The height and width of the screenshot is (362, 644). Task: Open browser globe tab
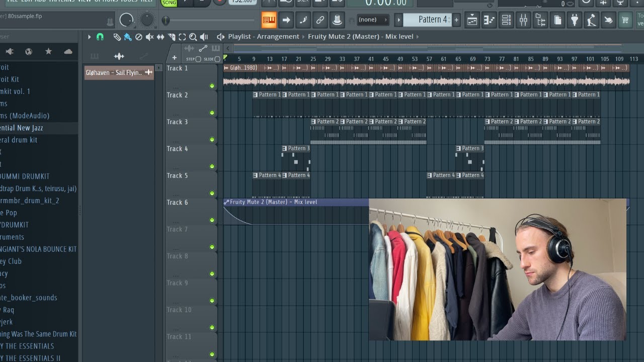coord(29,51)
